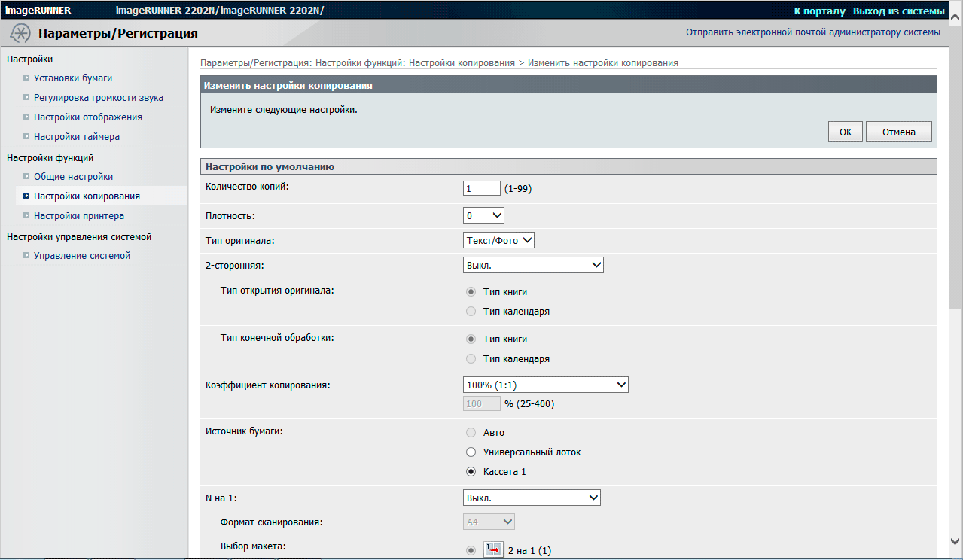This screenshot has height=560, width=963.
Task: Open Регулировка громкости звука settings
Action: click(99, 97)
